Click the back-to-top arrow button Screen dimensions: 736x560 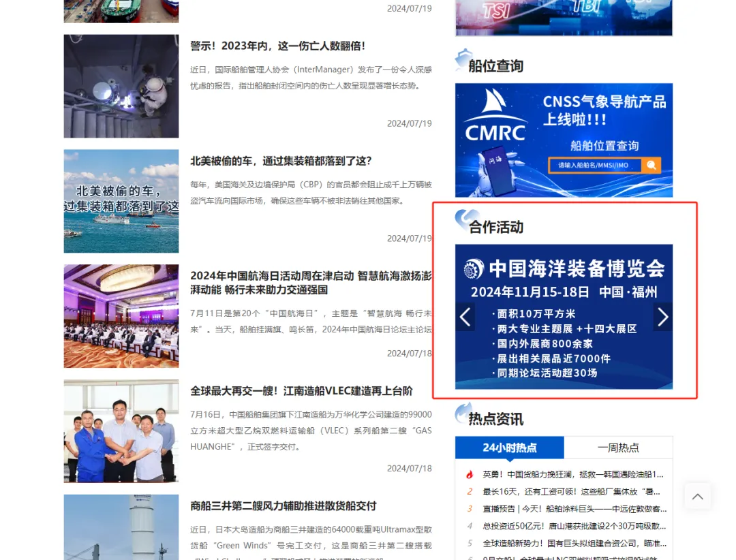coord(698,496)
